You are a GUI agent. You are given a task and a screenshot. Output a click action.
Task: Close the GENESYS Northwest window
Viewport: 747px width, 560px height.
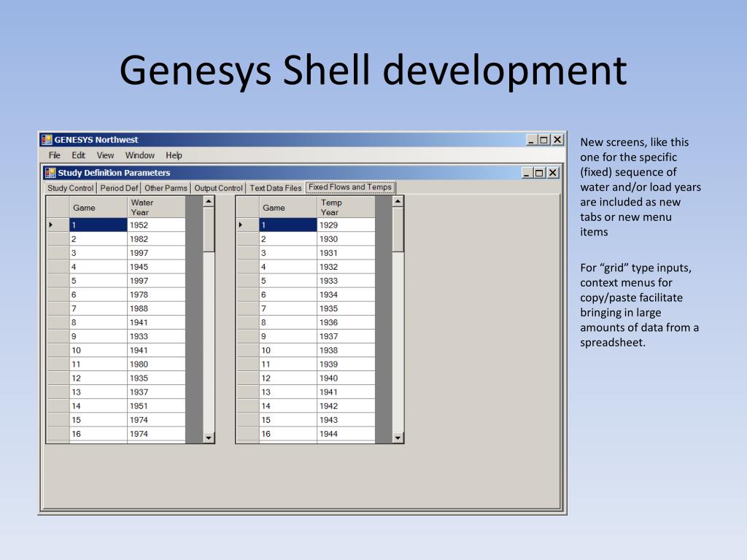[x=557, y=140]
